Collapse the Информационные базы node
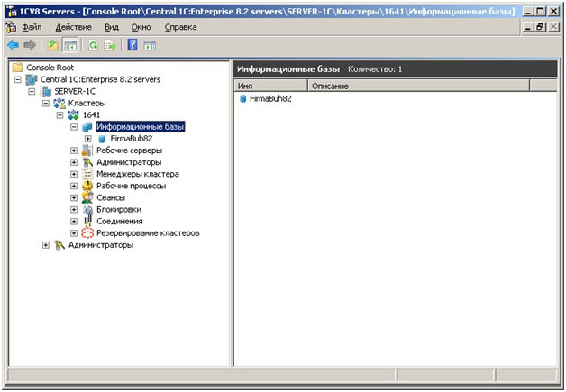This screenshot has width=566, height=392. tap(74, 127)
